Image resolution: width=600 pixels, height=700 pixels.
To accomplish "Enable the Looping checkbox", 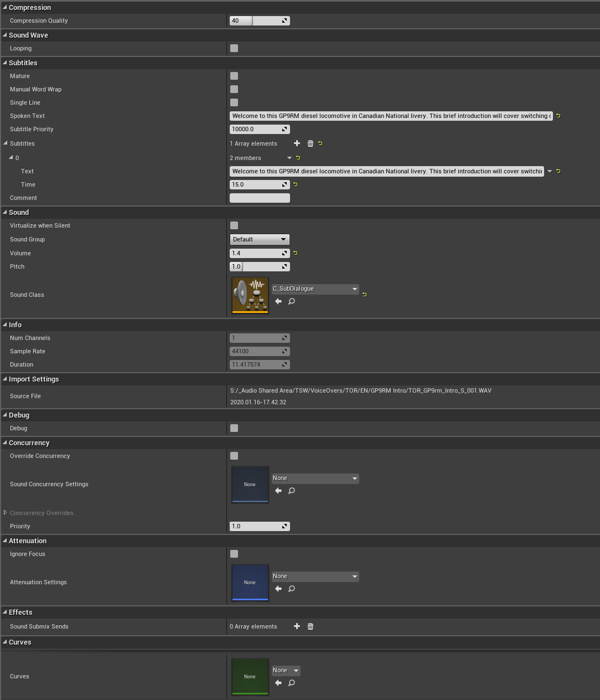I will pos(234,48).
